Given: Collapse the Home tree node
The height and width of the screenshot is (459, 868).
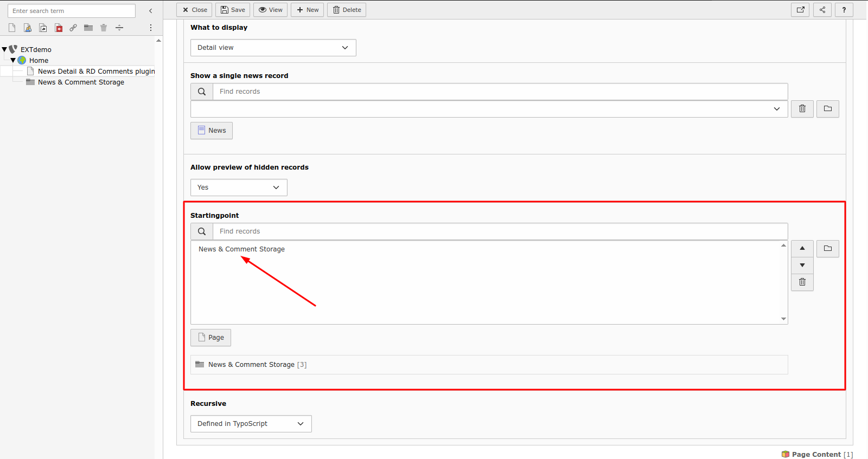Looking at the screenshot, I should click(x=13, y=60).
